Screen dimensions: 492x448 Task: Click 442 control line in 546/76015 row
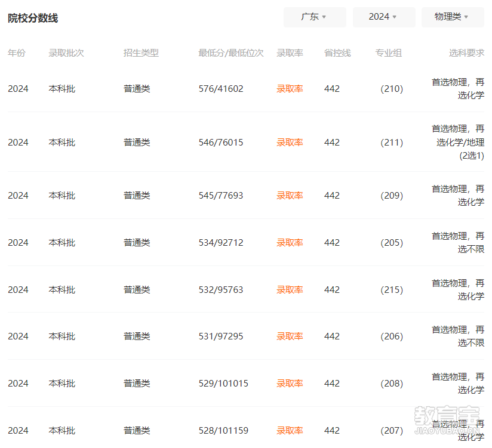[x=332, y=143]
